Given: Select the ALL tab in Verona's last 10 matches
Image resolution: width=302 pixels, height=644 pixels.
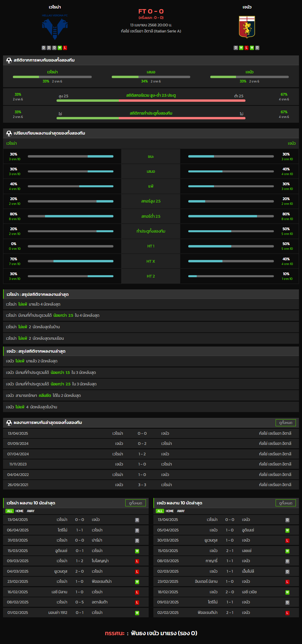Looking at the screenshot, I should coord(9,511).
